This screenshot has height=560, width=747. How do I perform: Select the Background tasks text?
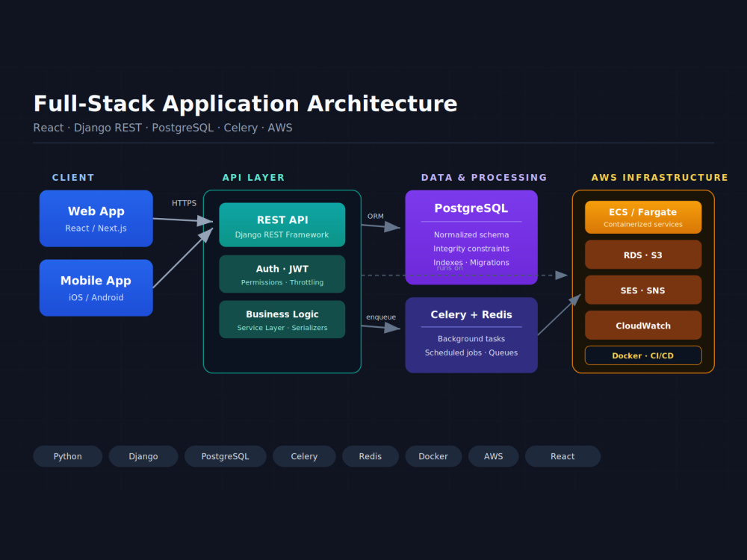click(x=471, y=338)
